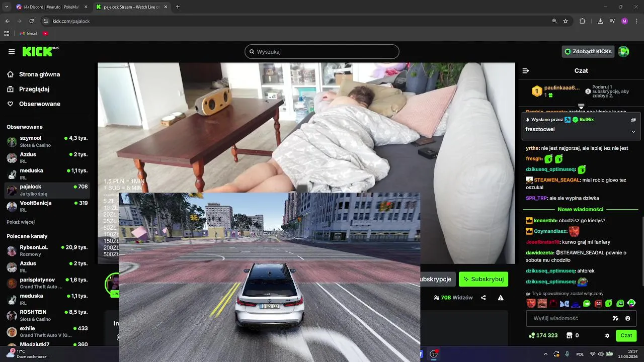
Task: Open parisplatynov recommended channel
Action: pyautogui.click(x=47, y=283)
